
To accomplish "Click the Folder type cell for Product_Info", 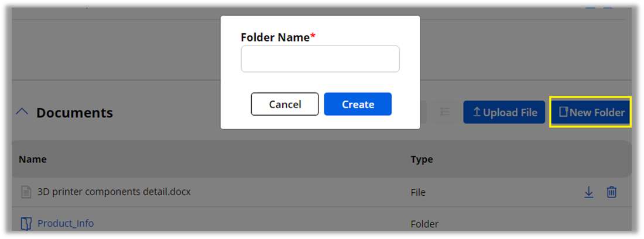I will 424,224.
